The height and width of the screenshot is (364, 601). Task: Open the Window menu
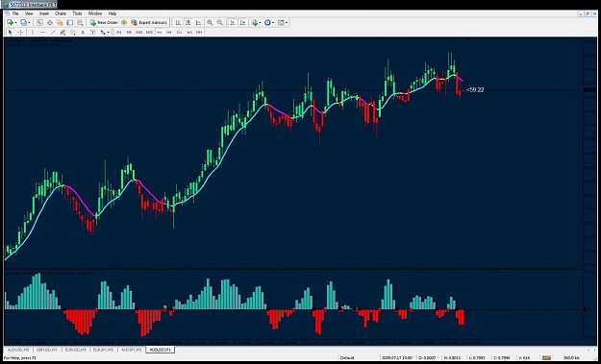(95, 13)
